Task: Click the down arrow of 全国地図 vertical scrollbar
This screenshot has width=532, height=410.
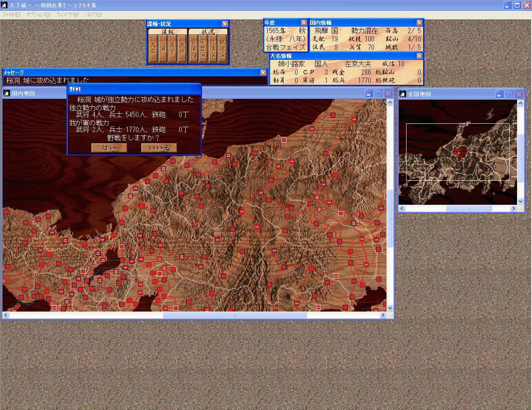Action: tap(520, 201)
